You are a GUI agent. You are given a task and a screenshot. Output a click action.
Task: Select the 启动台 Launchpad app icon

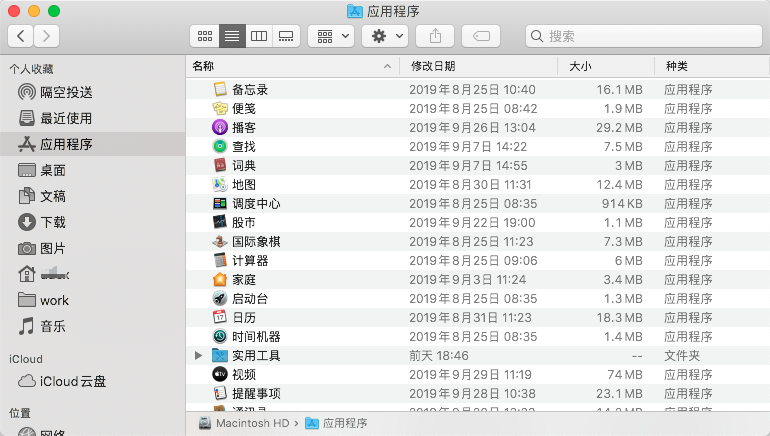(x=220, y=298)
